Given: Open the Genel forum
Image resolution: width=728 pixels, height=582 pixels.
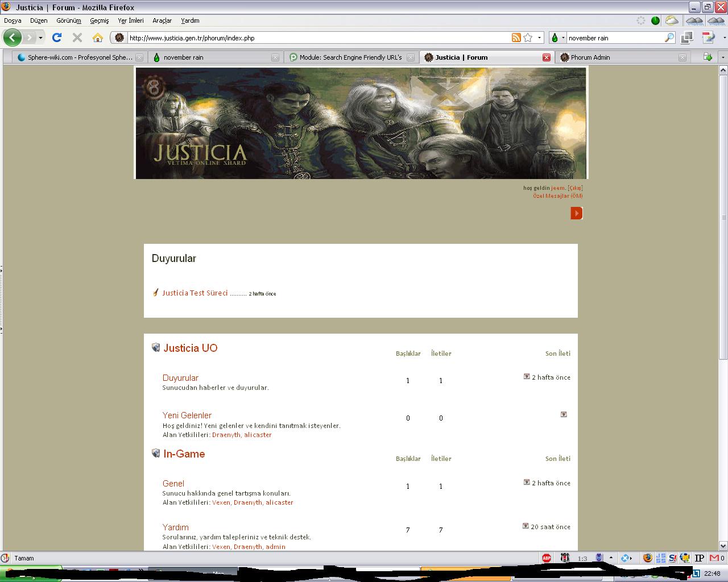Looking at the screenshot, I should 173,484.
